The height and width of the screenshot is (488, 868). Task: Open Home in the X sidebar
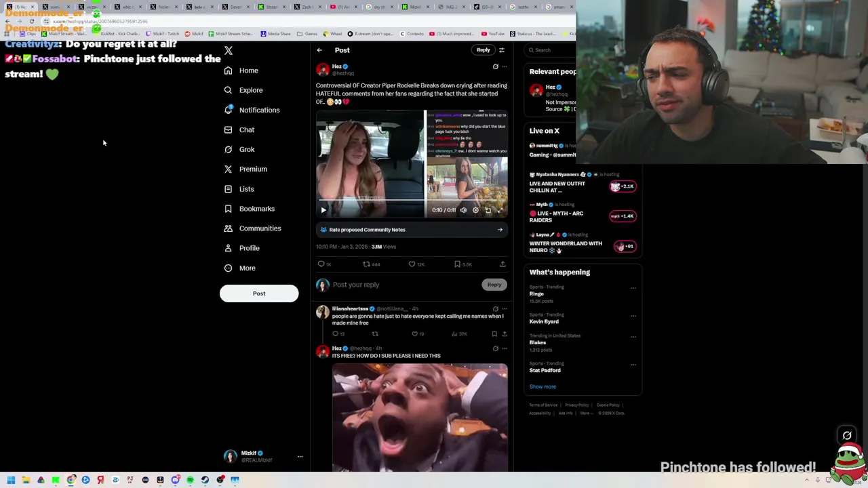[241, 70]
